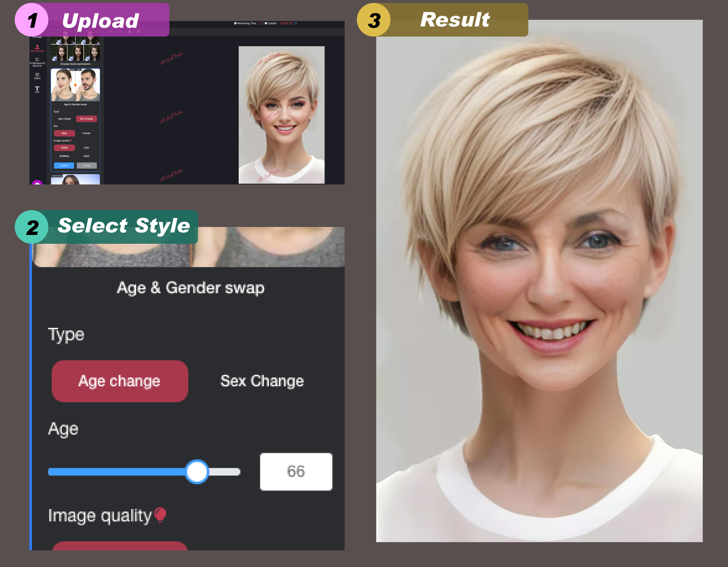Screen dimensions: 728x567
Task: Choose the Male sex option
Action: [64, 133]
